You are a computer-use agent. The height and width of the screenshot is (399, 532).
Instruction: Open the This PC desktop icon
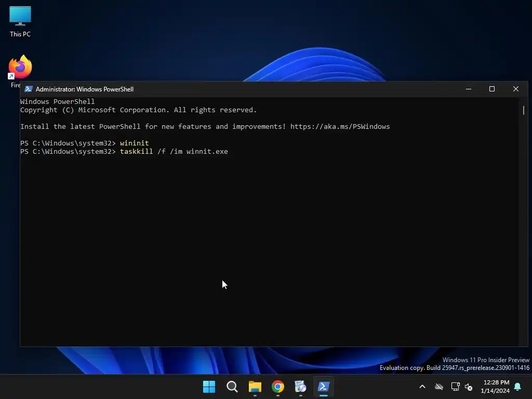pos(20,21)
